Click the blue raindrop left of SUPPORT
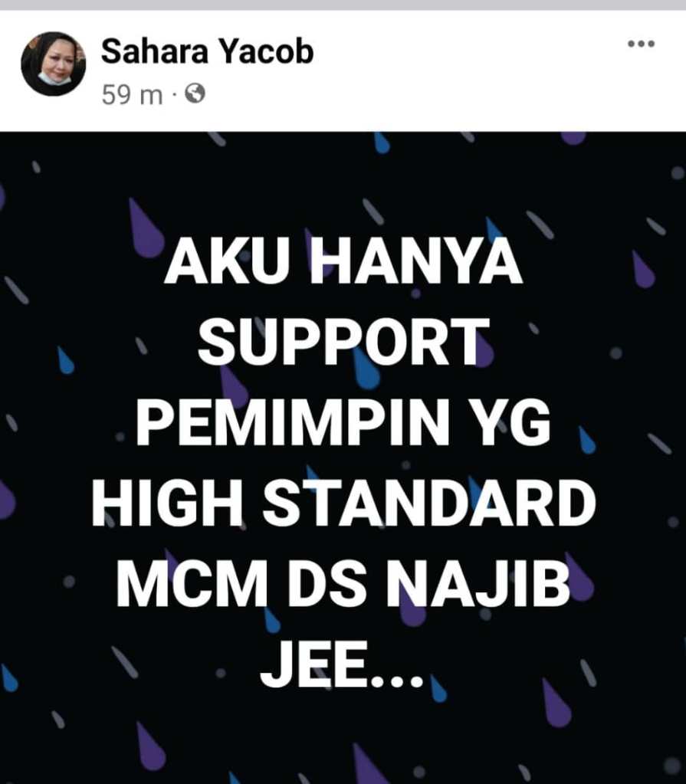 click(x=65, y=360)
